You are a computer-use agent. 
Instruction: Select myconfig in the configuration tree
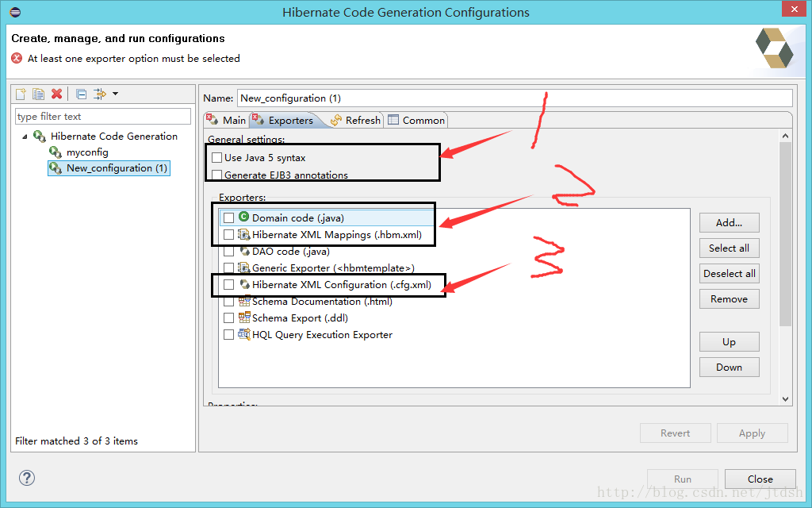tap(87, 152)
